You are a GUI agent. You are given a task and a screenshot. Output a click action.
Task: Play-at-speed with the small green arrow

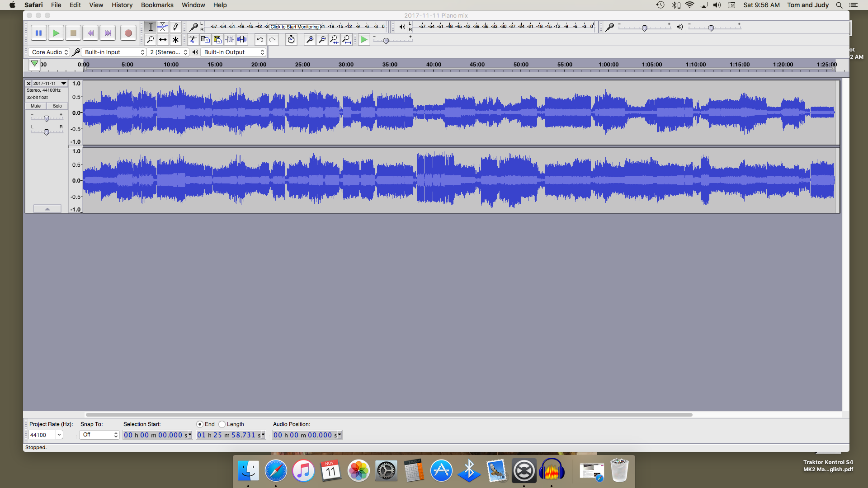pyautogui.click(x=364, y=40)
